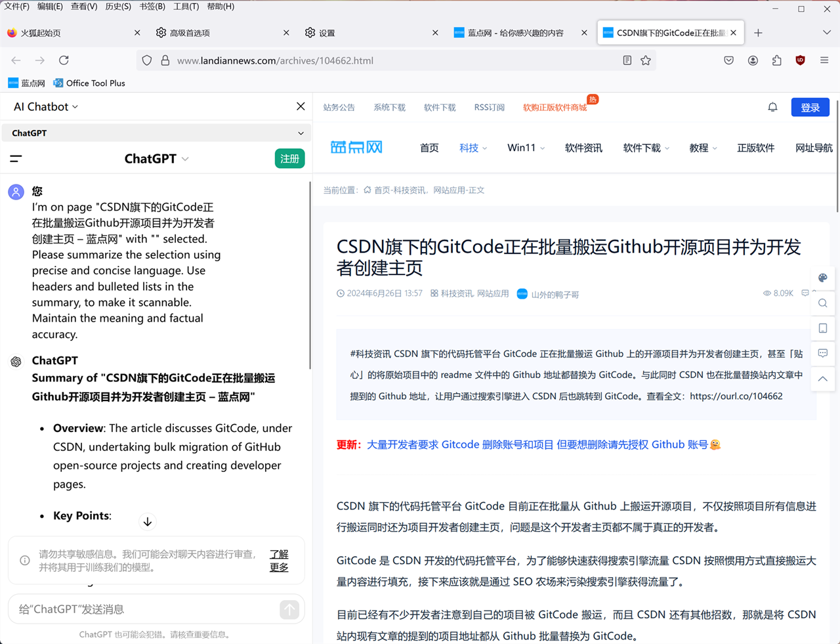The height and width of the screenshot is (644, 840).
Task: Open Firefox application hamburger menu
Action: point(824,60)
